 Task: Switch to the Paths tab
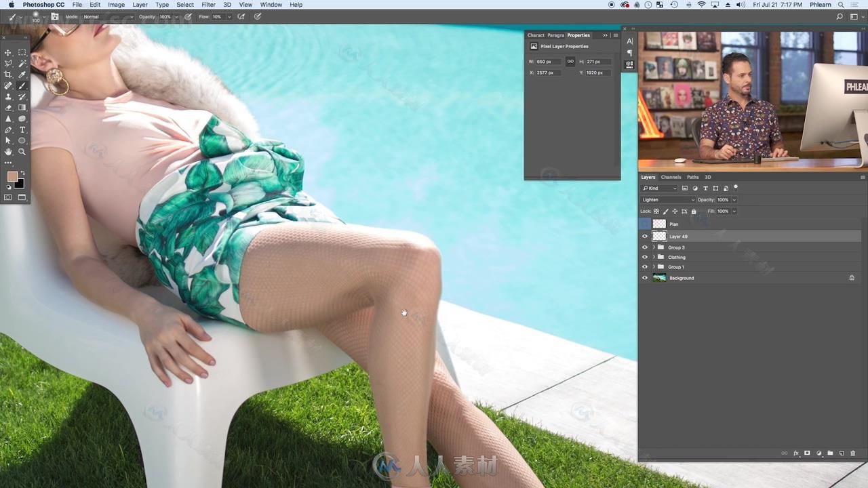692,177
